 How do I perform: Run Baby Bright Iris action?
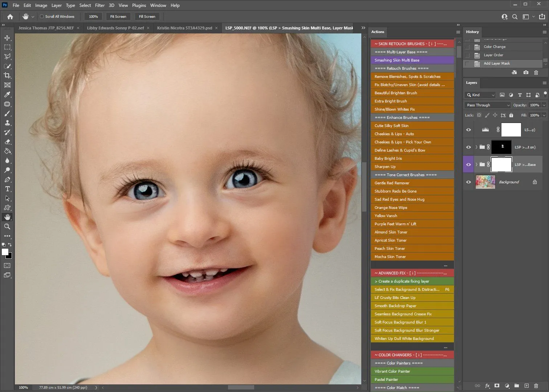412,159
